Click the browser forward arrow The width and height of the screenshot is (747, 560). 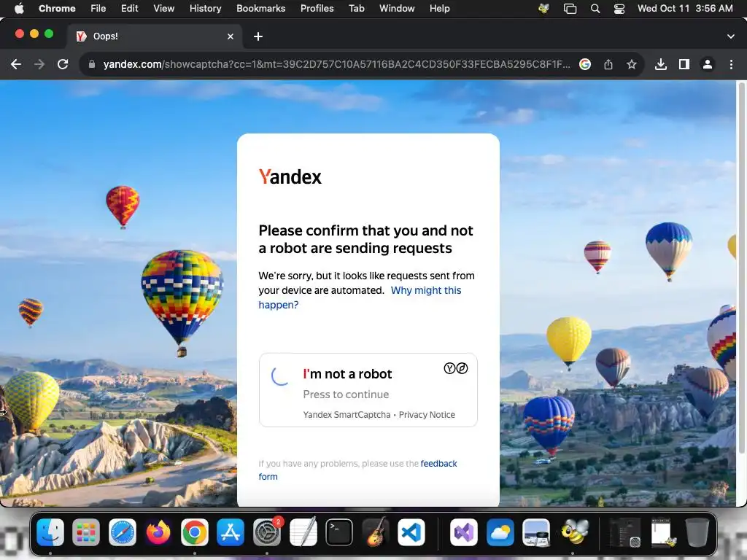(x=39, y=64)
